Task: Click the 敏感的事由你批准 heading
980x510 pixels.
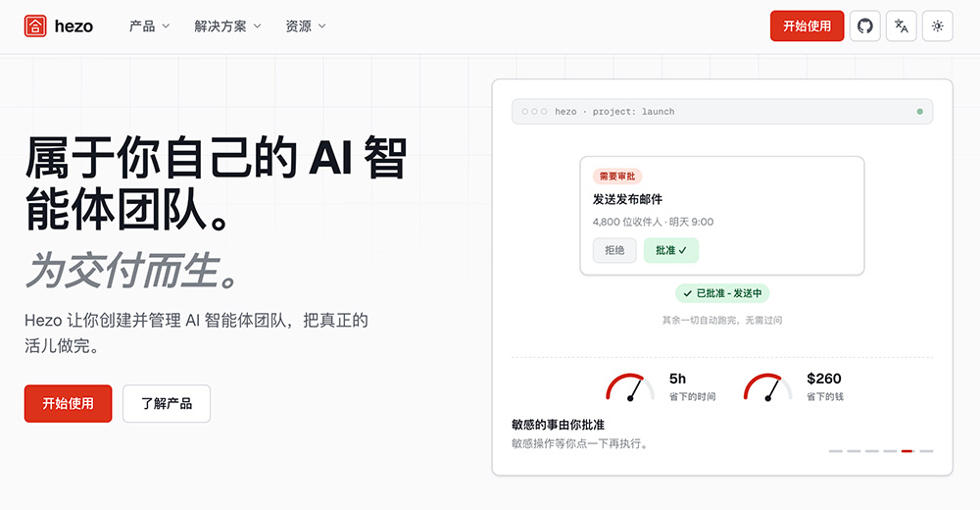Action: tap(559, 425)
